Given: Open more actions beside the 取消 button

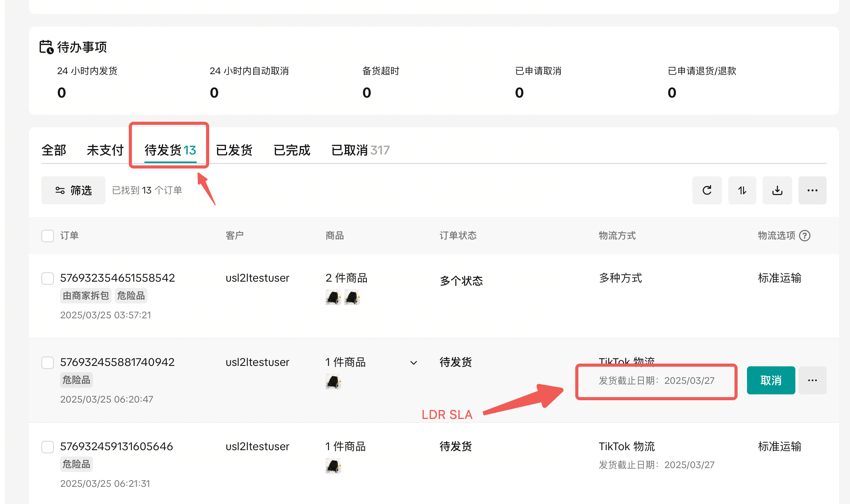Looking at the screenshot, I should click(x=812, y=380).
